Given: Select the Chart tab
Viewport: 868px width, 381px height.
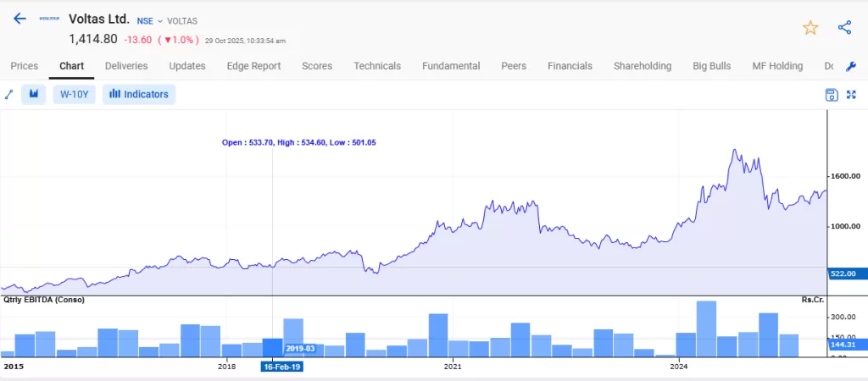Looking at the screenshot, I should point(71,66).
